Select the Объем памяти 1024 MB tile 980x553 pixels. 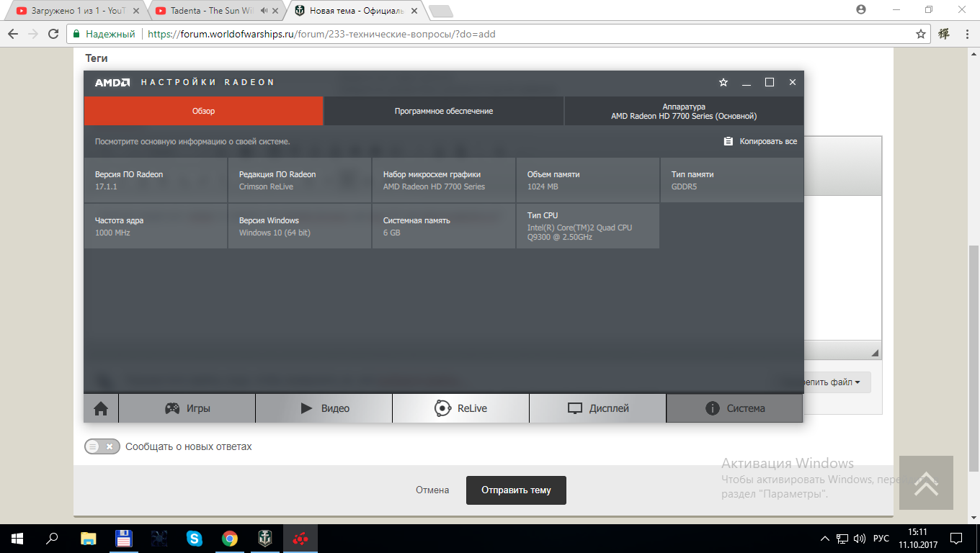click(x=588, y=180)
